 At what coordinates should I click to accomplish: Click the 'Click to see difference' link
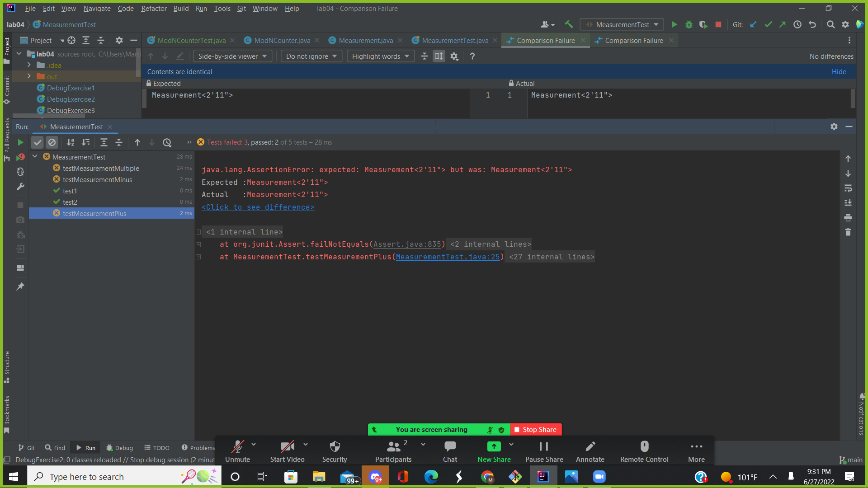click(258, 207)
